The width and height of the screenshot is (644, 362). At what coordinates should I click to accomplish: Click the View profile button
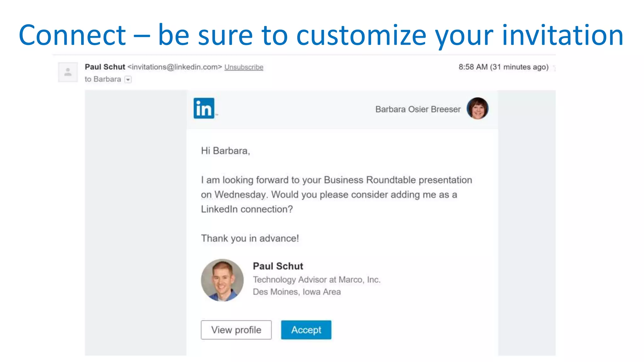click(x=236, y=330)
